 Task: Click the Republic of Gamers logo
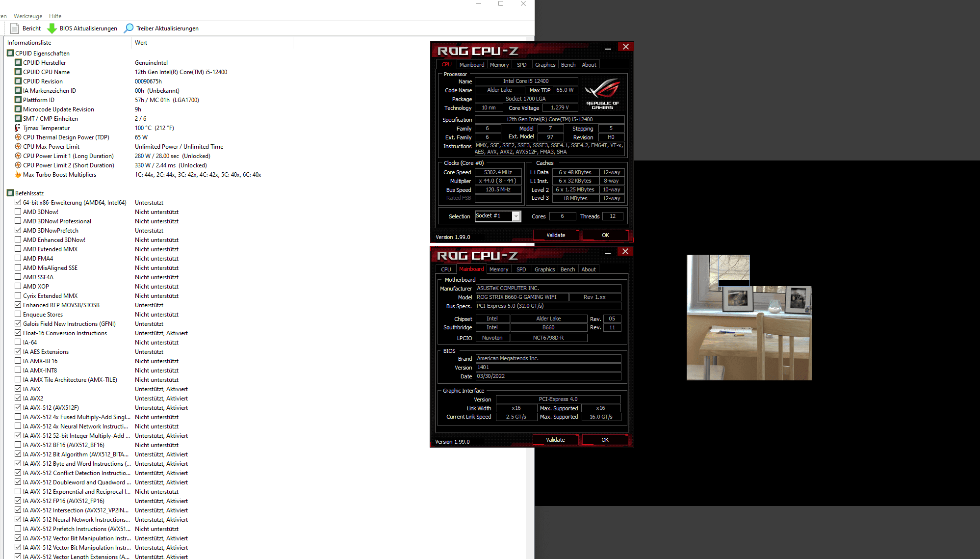[x=603, y=94]
